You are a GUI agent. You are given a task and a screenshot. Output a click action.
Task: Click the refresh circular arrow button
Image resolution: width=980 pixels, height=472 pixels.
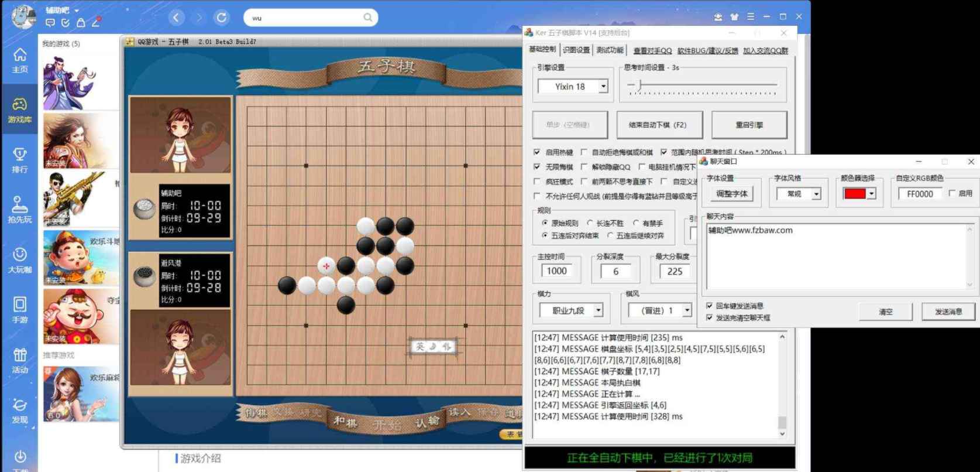click(x=222, y=18)
